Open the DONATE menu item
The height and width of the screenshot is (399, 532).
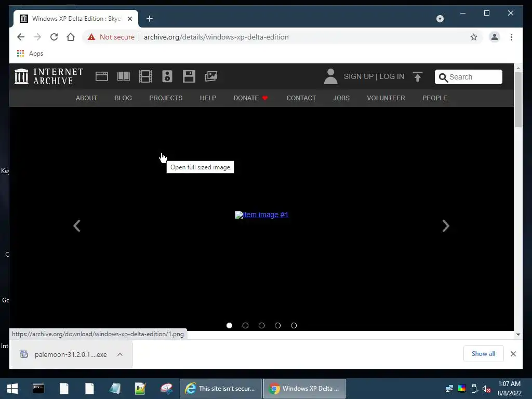coord(251,98)
